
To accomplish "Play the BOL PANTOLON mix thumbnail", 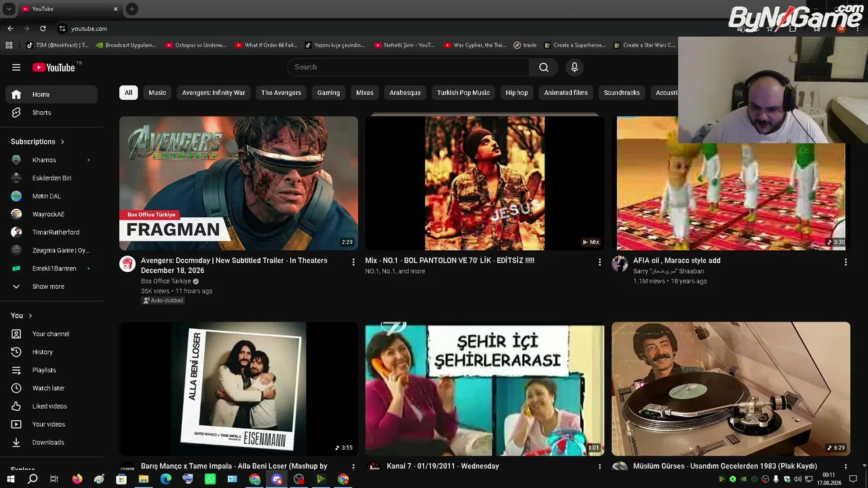I will [x=484, y=183].
